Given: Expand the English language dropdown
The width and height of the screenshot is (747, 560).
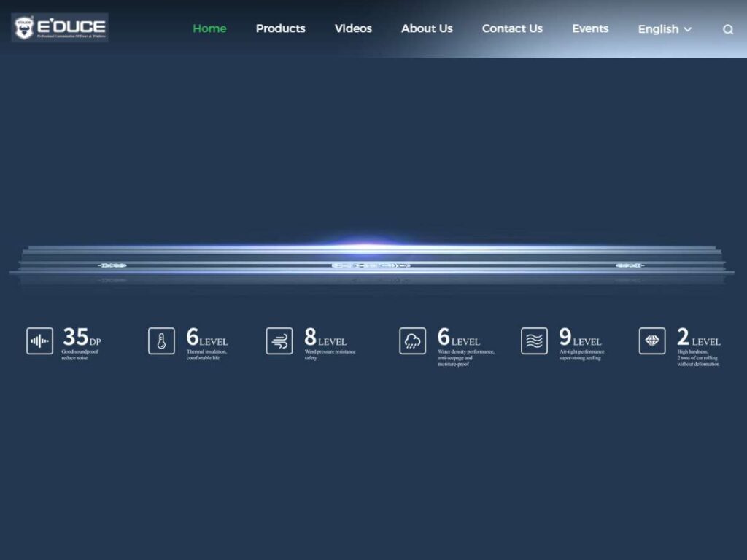Looking at the screenshot, I should (665, 29).
